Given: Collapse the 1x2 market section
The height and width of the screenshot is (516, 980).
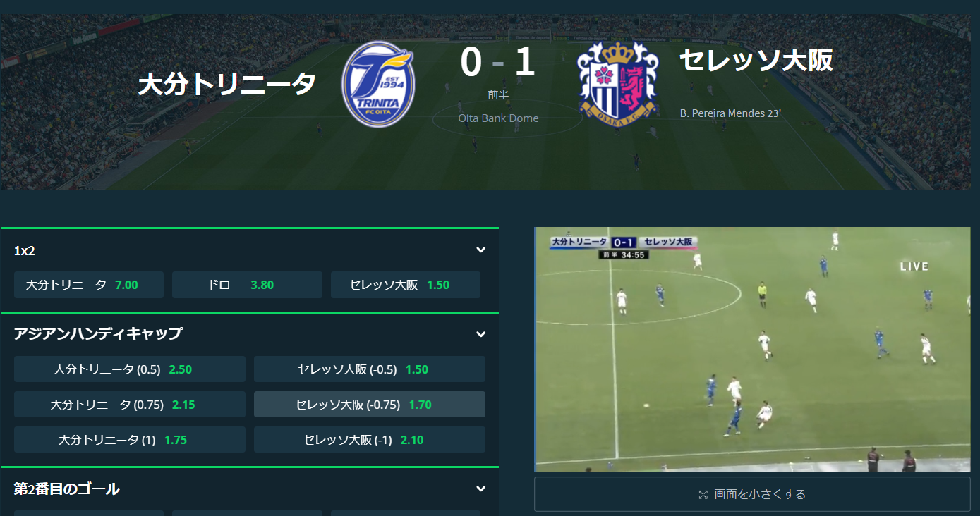Looking at the screenshot, I should point(480,250).
